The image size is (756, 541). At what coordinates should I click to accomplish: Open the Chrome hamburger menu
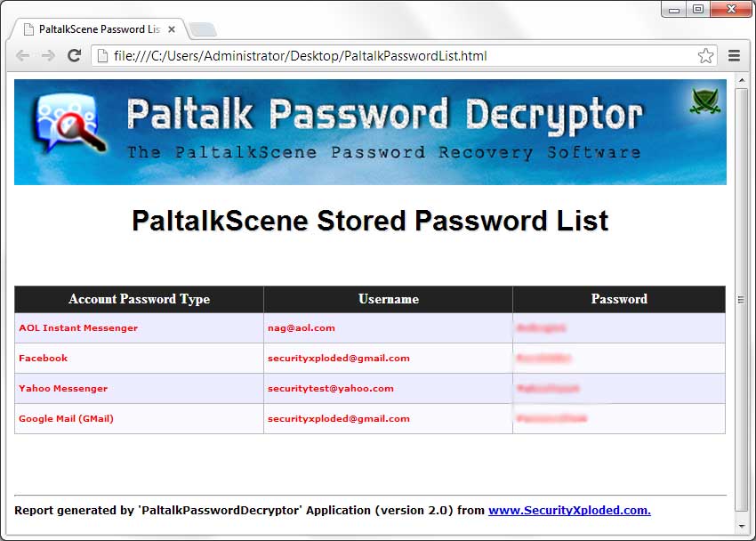pos(734,56)
